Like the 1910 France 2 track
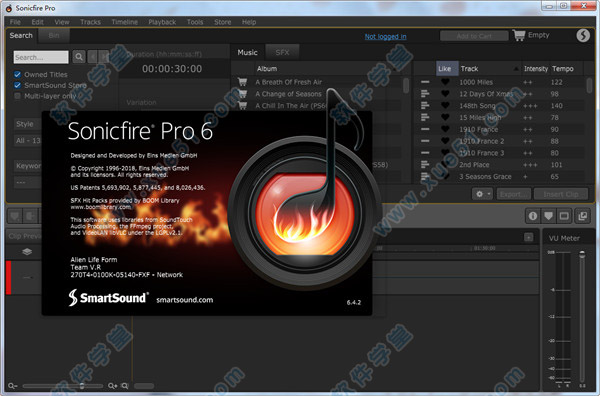 coord(445,141)
